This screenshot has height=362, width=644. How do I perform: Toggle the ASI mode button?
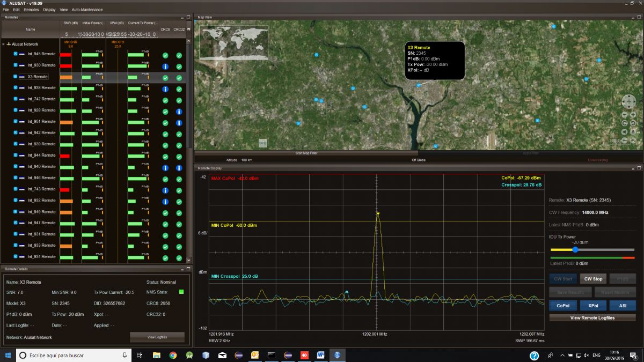623,306
